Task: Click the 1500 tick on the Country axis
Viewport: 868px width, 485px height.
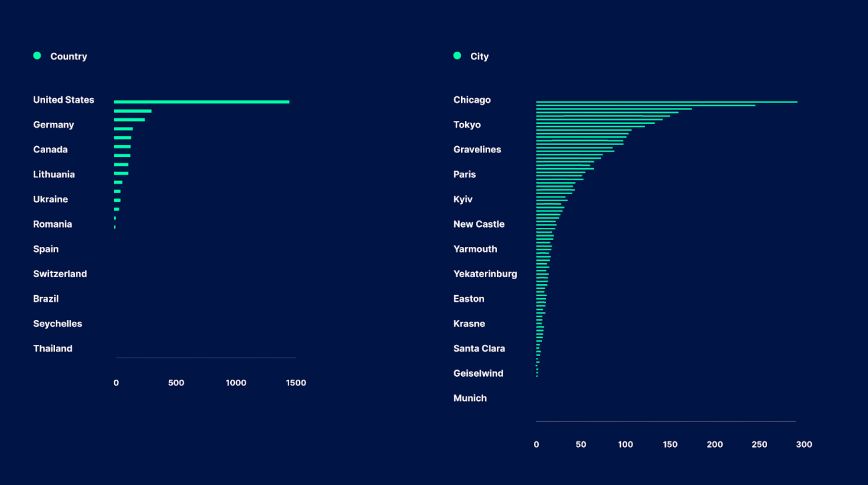Action: [296, 383]
